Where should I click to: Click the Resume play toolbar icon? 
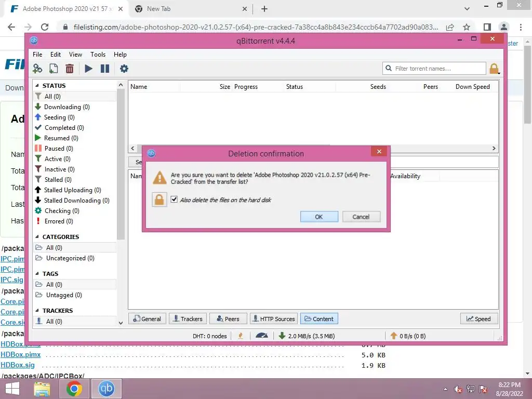click(x=88, y=69)
